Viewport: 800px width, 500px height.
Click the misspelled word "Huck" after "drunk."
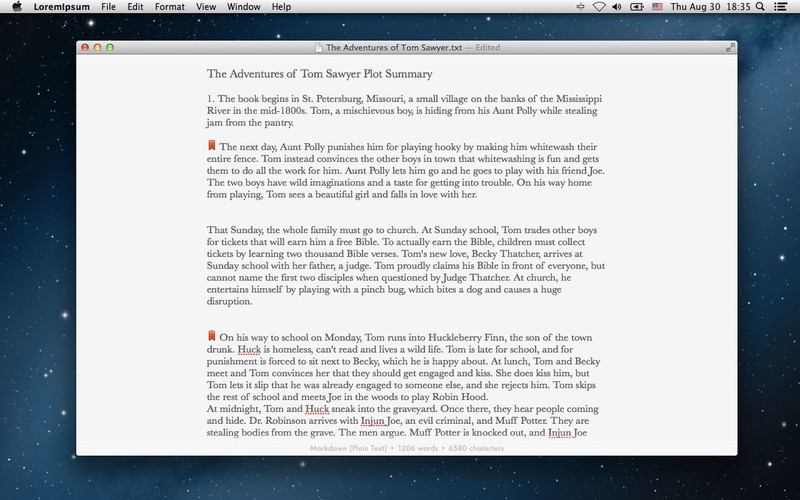tap(249, 349)
